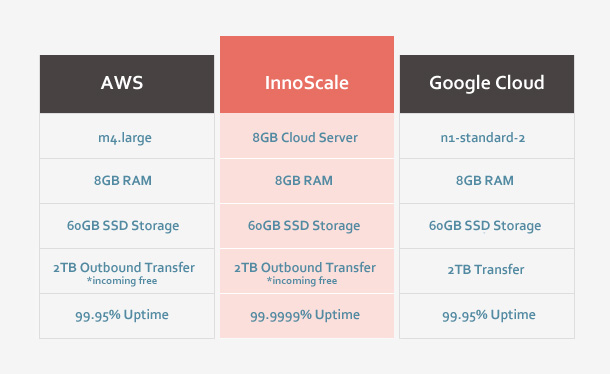The height and width of the screenshot is (374, 610).
Task: Click the incoming free note under InnoScale
Action: (x=302, y=281)
